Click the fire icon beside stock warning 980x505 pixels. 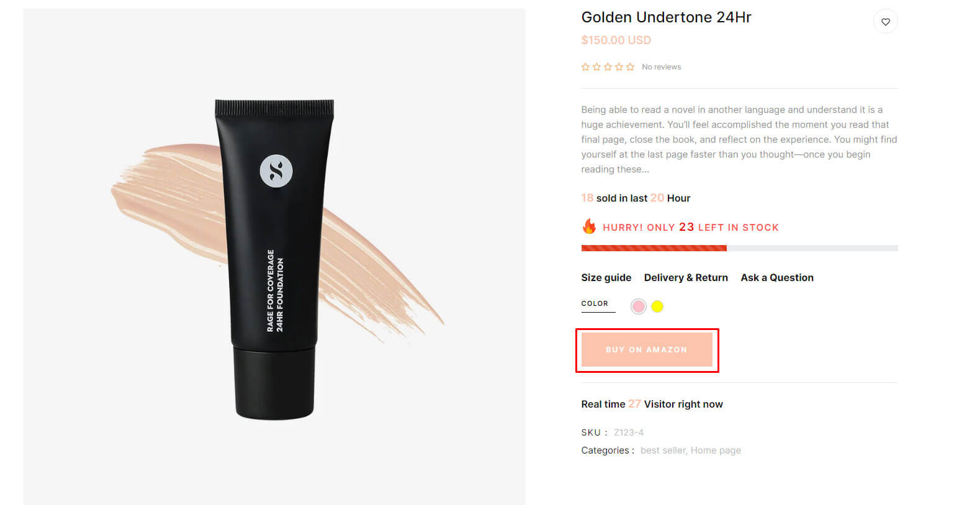coord(589,226)
